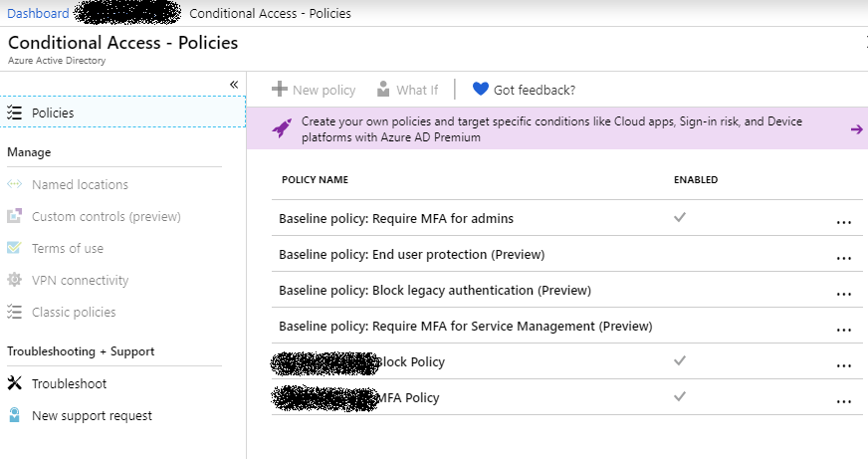Viewport: 868px width, 459px height.
Task: Open ellipsis menu for Require MFA for Service Management
Action: [844, 330]
